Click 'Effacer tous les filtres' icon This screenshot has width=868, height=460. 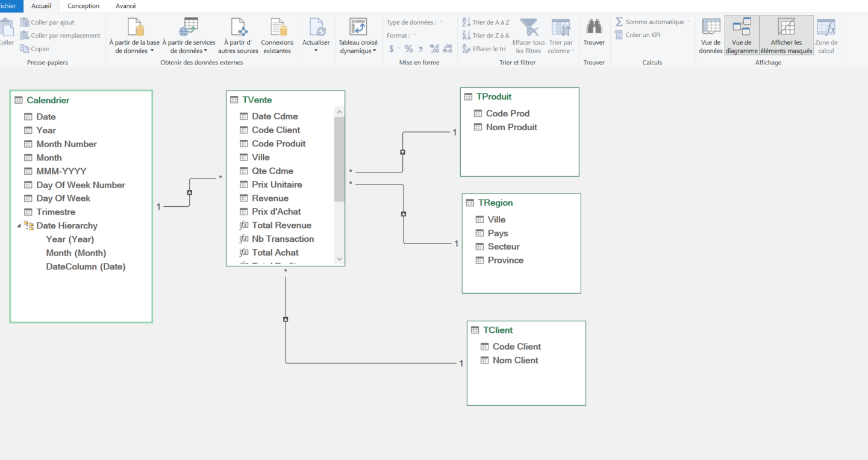click(x=529, y=28)
